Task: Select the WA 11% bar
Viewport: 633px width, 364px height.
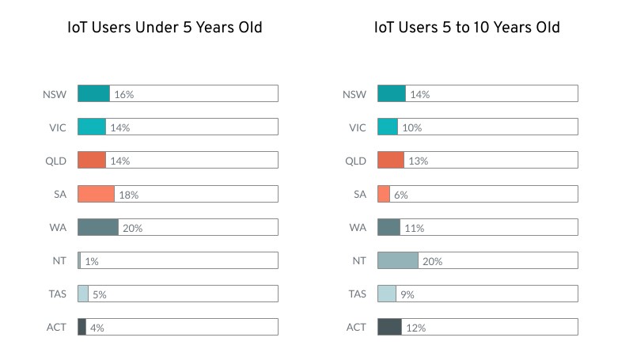Action: 389,227
